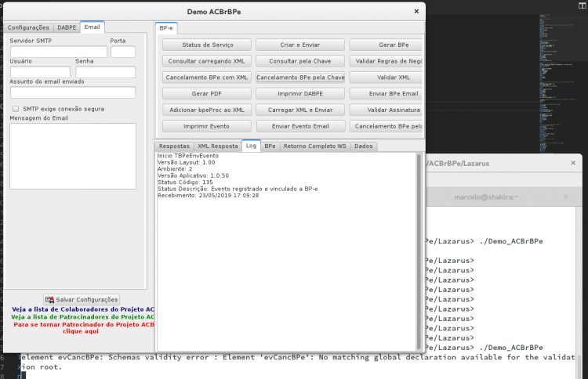Click the Recebimento 23/05/2019 log line
The width and height of the screenshot is (588, 379).
[x=208, y=196]
